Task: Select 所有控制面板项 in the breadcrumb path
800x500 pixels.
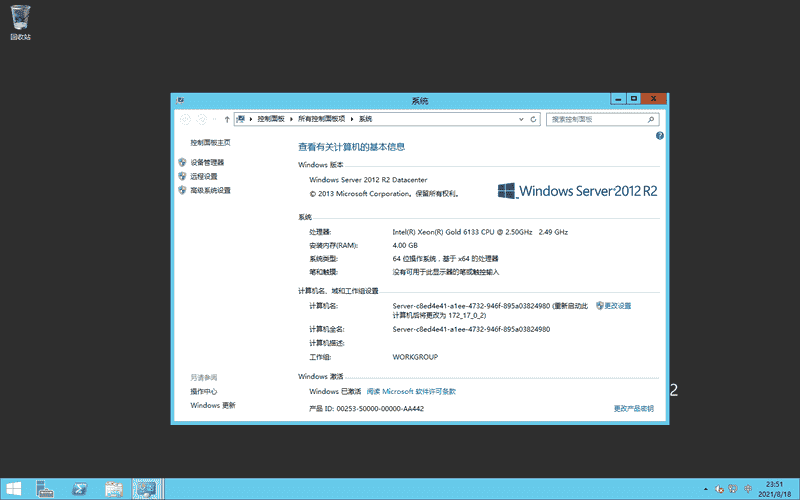Action: [321, 119]
